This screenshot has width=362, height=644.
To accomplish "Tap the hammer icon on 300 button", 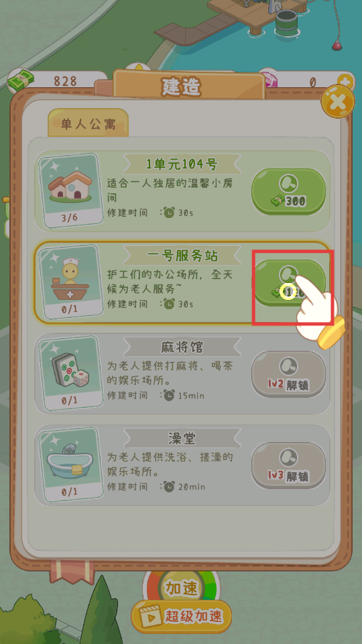I will 288,184.
